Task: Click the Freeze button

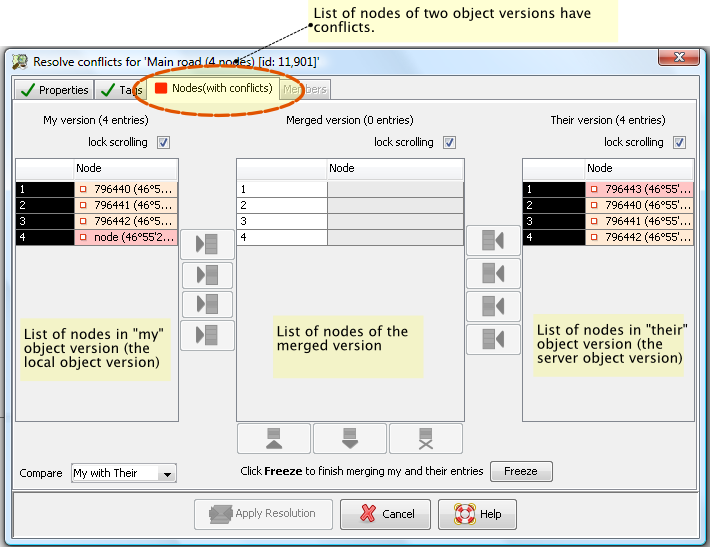Action: click(x=520, y=471)
